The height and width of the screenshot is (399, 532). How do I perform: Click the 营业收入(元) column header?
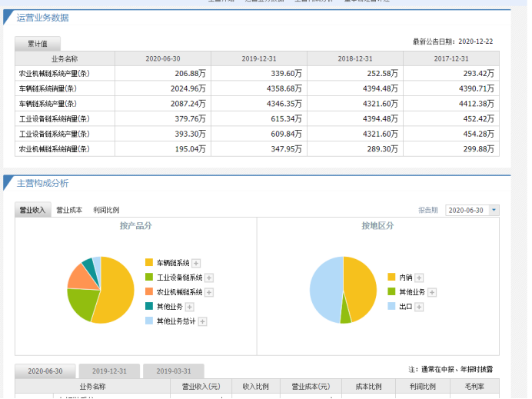coord(201,387)
